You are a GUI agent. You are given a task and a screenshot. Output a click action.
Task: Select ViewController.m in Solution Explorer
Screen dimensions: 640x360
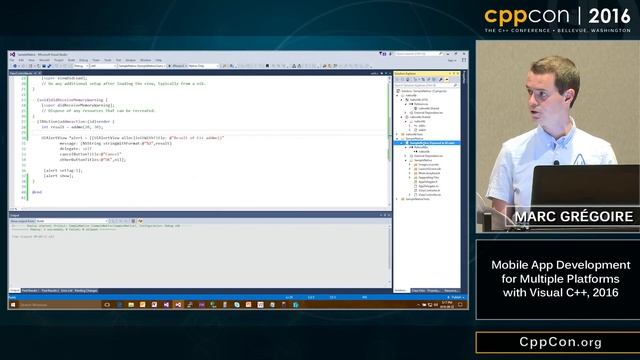tap(429, 195)
